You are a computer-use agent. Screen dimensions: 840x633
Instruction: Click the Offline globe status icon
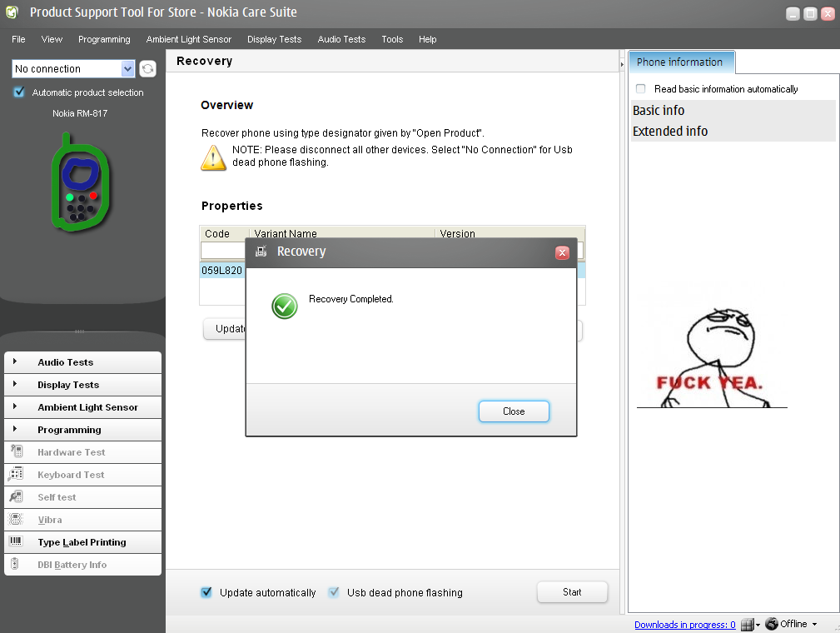[772, 624]
